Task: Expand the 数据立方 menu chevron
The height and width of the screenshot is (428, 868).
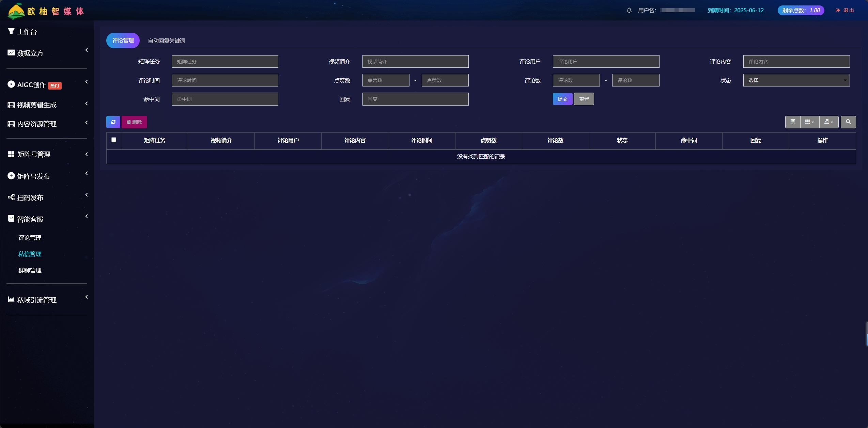Action: click(x=87, y=50)
